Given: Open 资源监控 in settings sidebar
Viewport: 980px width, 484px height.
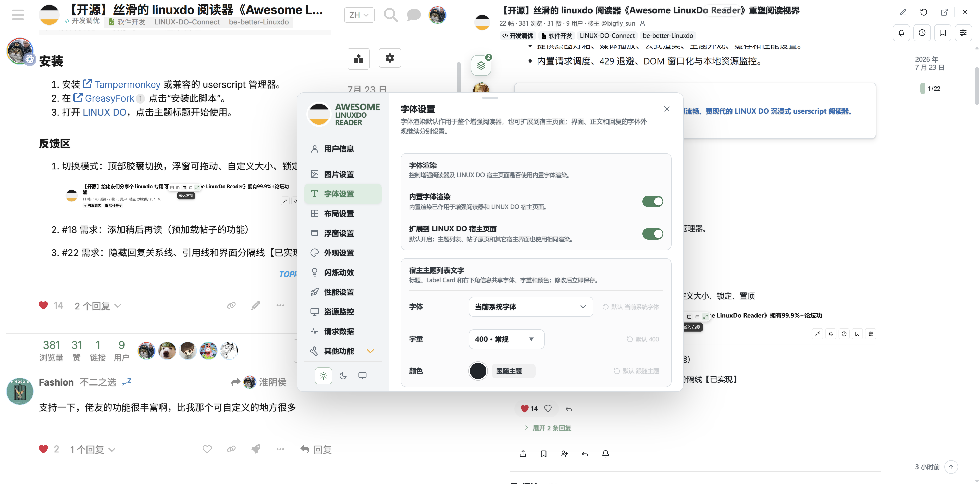Looking at the screenshot, I should pos(343,312).
